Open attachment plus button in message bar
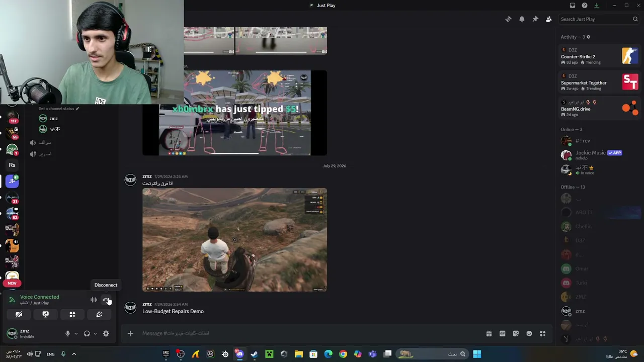This screenshot has height=362, width=644. [130, 333]
